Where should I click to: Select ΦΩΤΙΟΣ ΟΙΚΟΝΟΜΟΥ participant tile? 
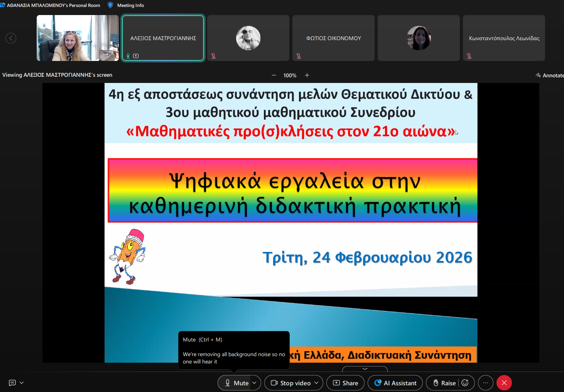333,38
